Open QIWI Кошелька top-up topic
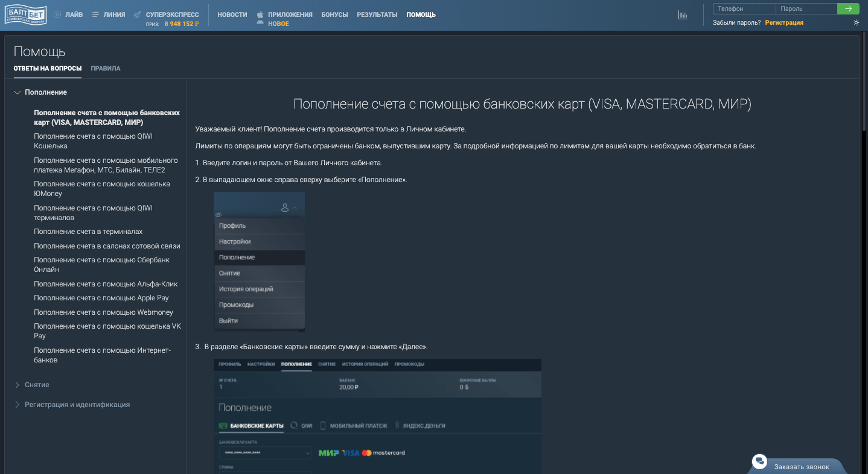The image size is (868, 474). tap(94, 141)
